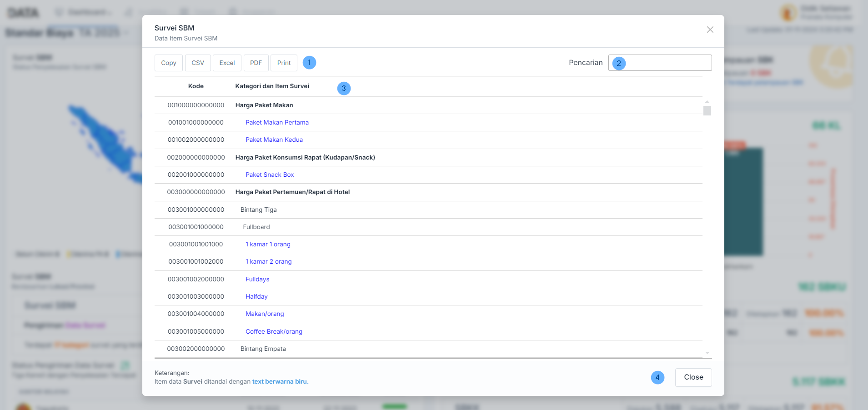Select Paket Snack Box link
Screen dimensions: 868x410
coord(270,175)
